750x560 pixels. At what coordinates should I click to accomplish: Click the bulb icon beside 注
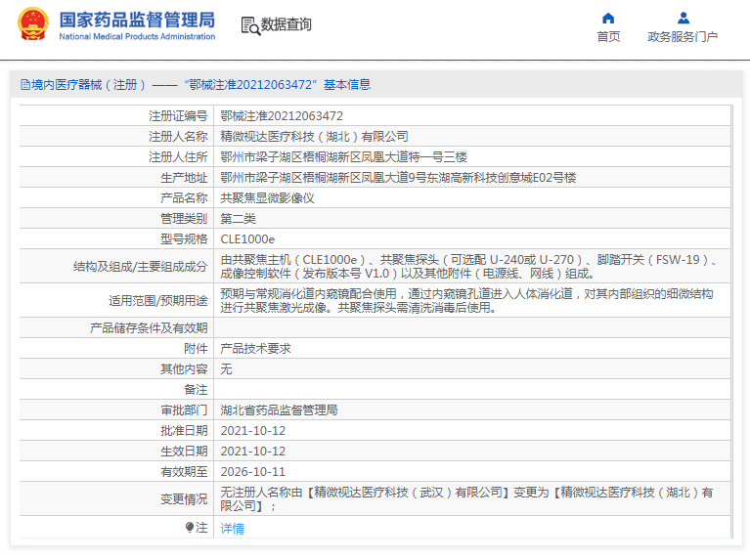click(190, 527)
